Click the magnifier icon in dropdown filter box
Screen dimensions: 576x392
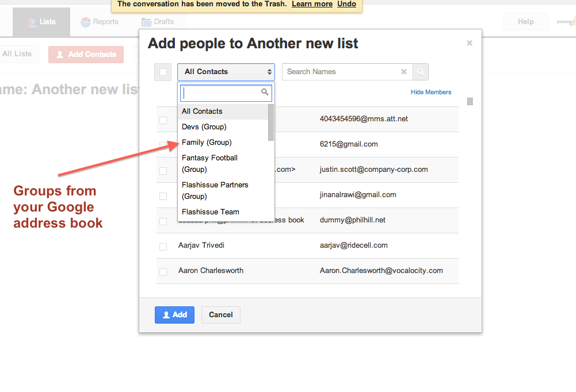pyautogui.click(x=265, y=92)
